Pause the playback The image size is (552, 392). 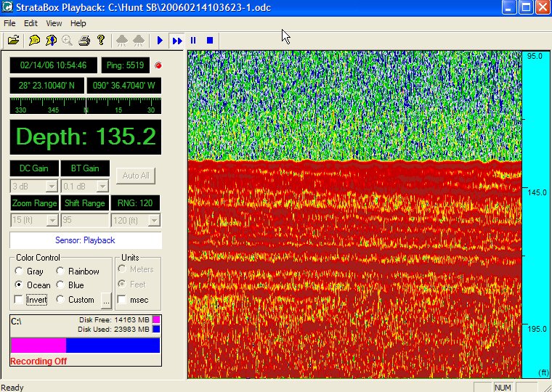[x=193, y=41]
